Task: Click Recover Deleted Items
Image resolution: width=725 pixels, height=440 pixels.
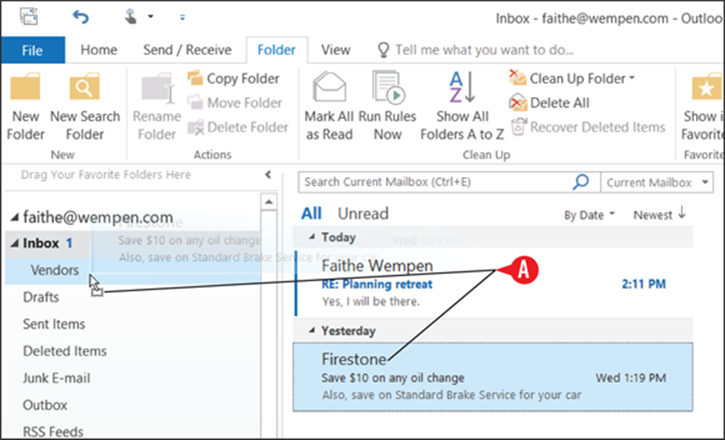Action: (588, 127)
